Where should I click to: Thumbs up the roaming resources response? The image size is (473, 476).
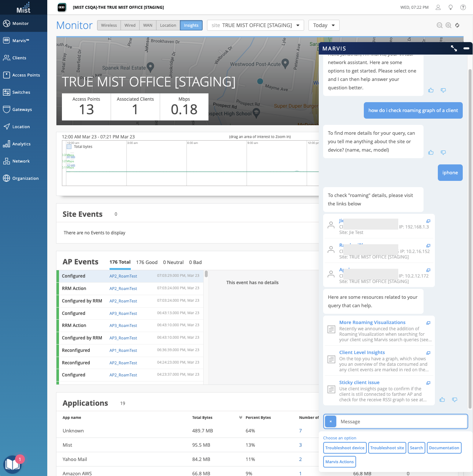click(442, 400)
